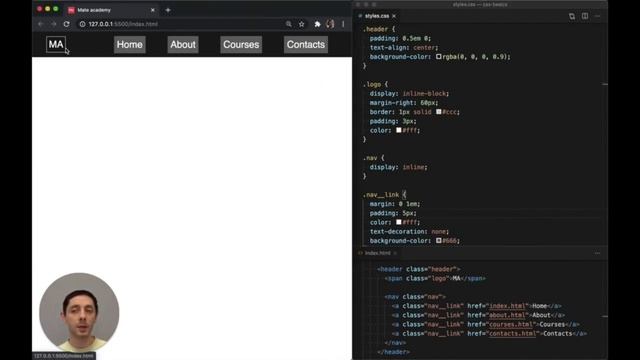Open the Courses nav link
The width and height of the screenshot is (640, 360).
click(241, 44)
